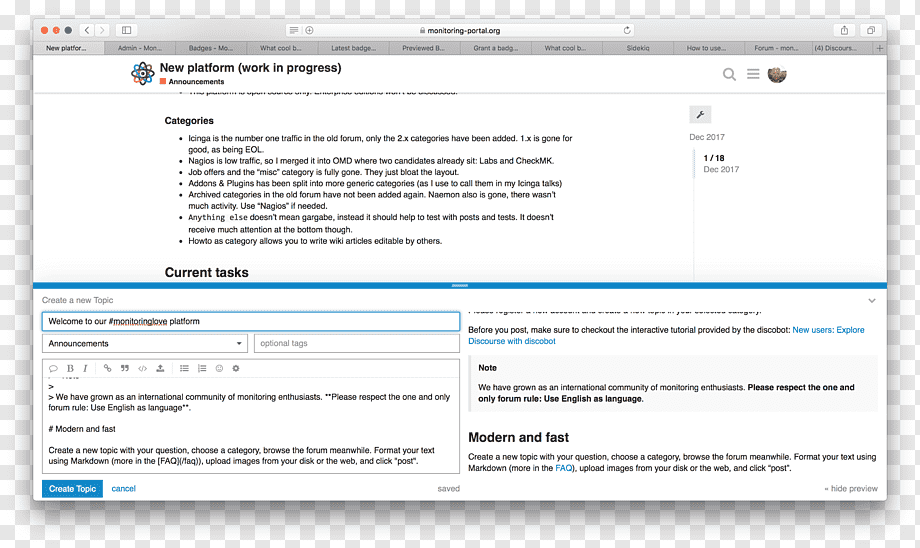This screenshot has width=920, height=548.
Task: Reload the page with refresh icon
Action: (627, 30)
